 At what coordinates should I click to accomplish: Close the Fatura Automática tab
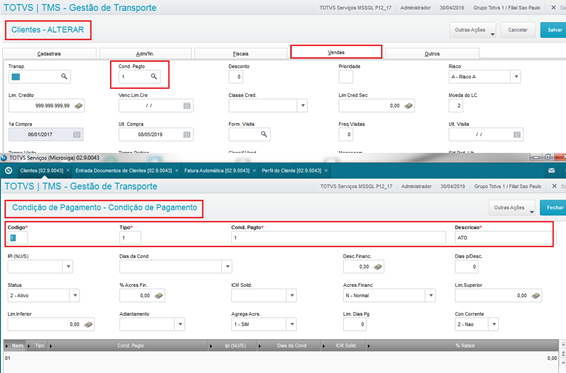[254, 170]
